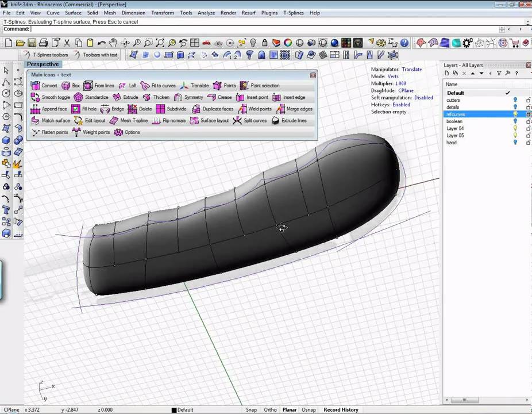Screen dimensions: 532x414
Task: Toggle visibility bulb of hand layer
Action: click(x=515, y=142)
